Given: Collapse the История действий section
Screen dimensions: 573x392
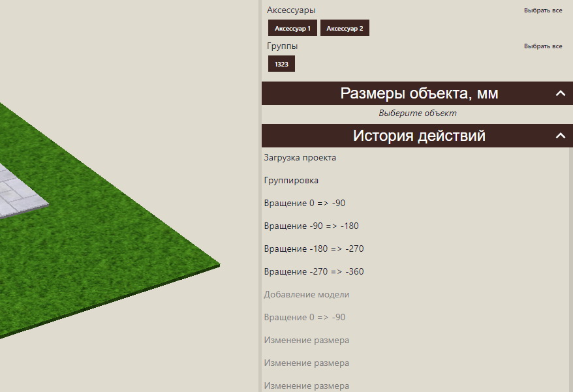Looking at the screenshot, I should click(x=560, y=136).
